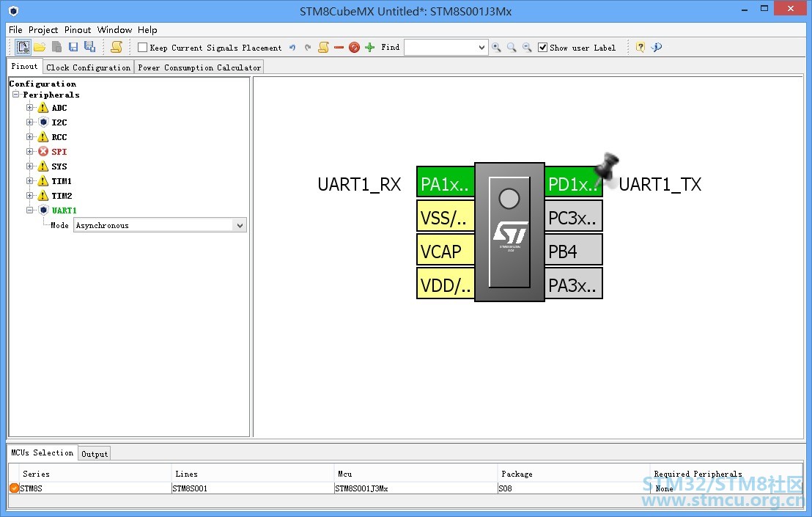
Task: Open the Help menu
Action: point(147,29)
